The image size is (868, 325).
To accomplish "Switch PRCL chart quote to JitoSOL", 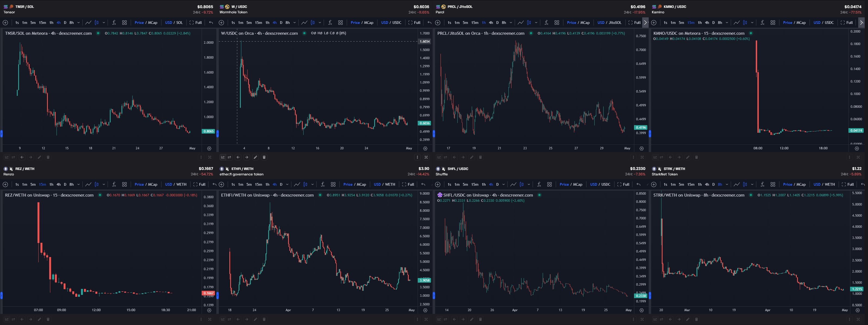I will tap(615, 23).
